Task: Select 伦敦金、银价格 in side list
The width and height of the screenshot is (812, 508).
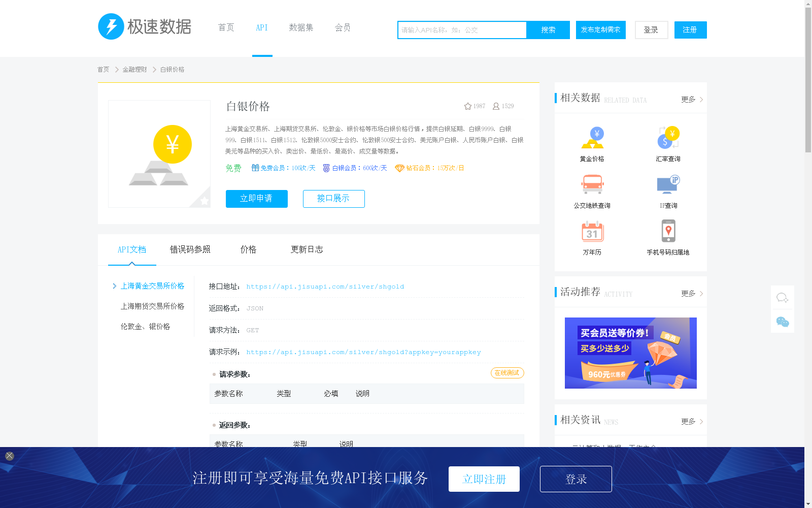Action: click(x=145, y=327)
